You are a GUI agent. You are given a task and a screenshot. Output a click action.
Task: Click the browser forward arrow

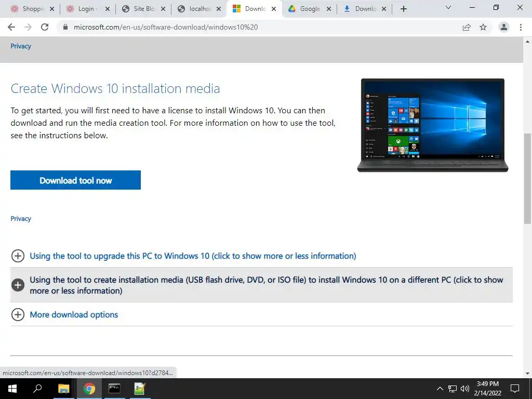[28, 27]
